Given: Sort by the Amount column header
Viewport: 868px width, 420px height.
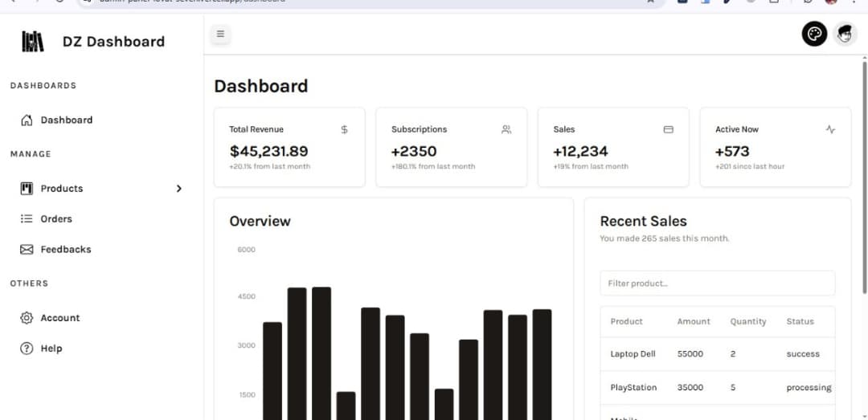Looking at the screenshot, I should click(x=694, y=321).
